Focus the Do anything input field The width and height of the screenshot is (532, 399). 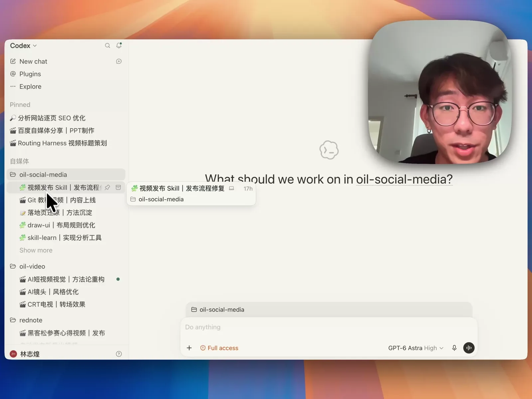(329, 327)
